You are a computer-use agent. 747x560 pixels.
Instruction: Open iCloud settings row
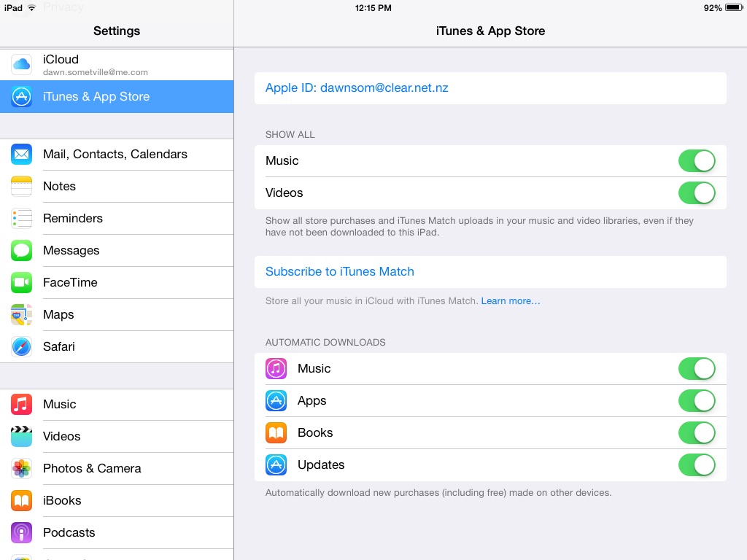pos(117,64)
